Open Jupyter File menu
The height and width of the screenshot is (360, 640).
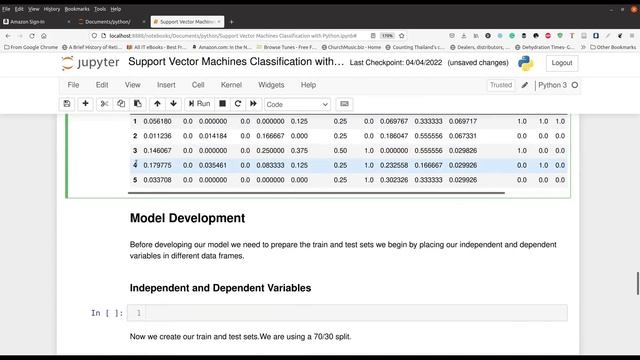pos(73,85)
